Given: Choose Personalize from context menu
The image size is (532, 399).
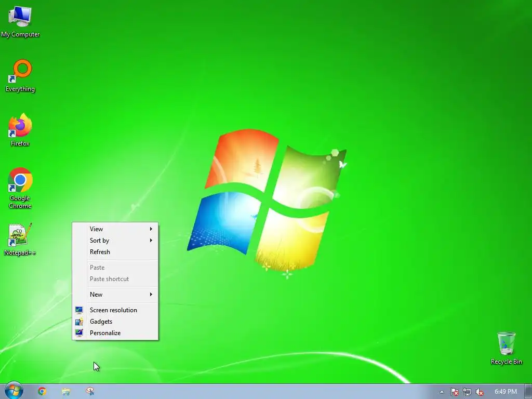Looking at the screenshot, I should point(115,333).
